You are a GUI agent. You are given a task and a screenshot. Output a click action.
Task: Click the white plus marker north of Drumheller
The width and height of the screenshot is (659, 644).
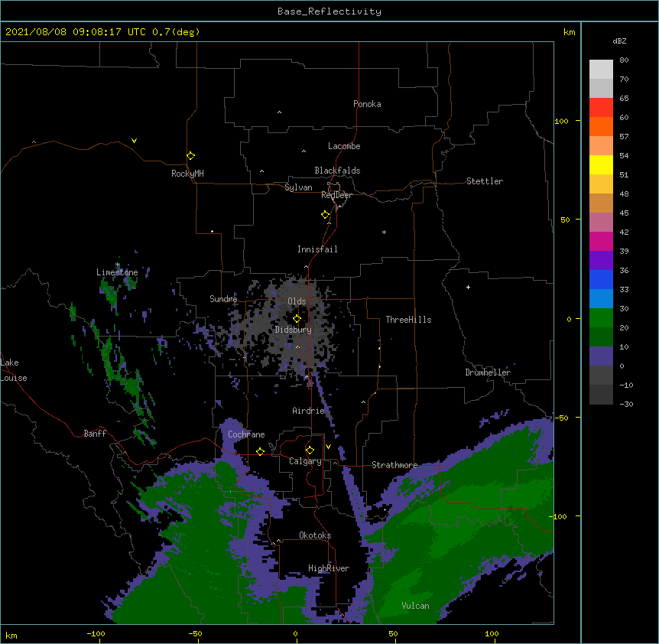(x=468, y=287)
